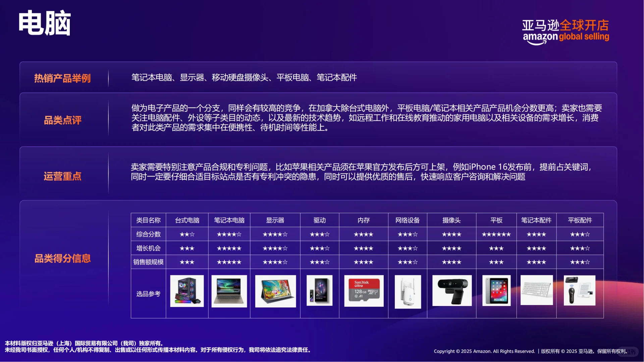Click the 运营重点 heading
Image resolution: width=644 pixels, height=362 pixels.
coord(62,177)
